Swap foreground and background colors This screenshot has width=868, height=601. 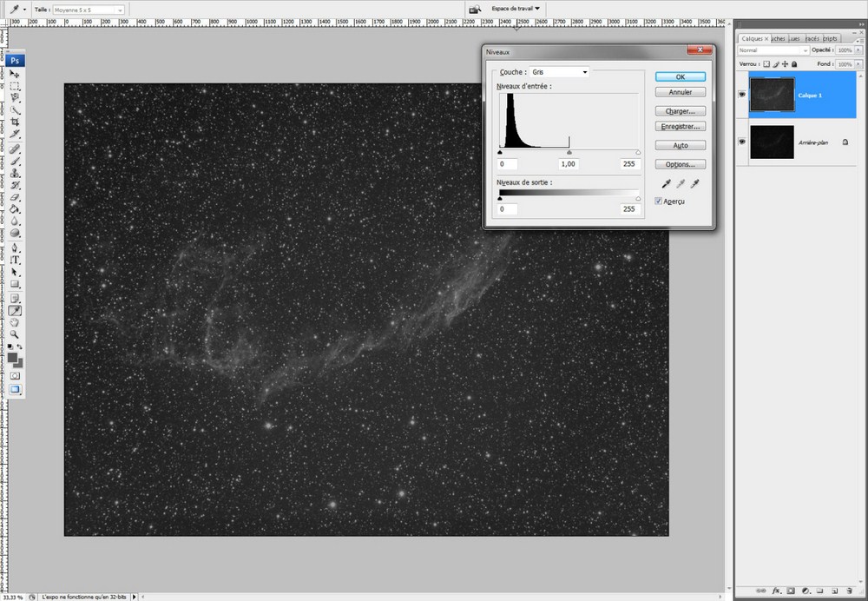(20, 347)
